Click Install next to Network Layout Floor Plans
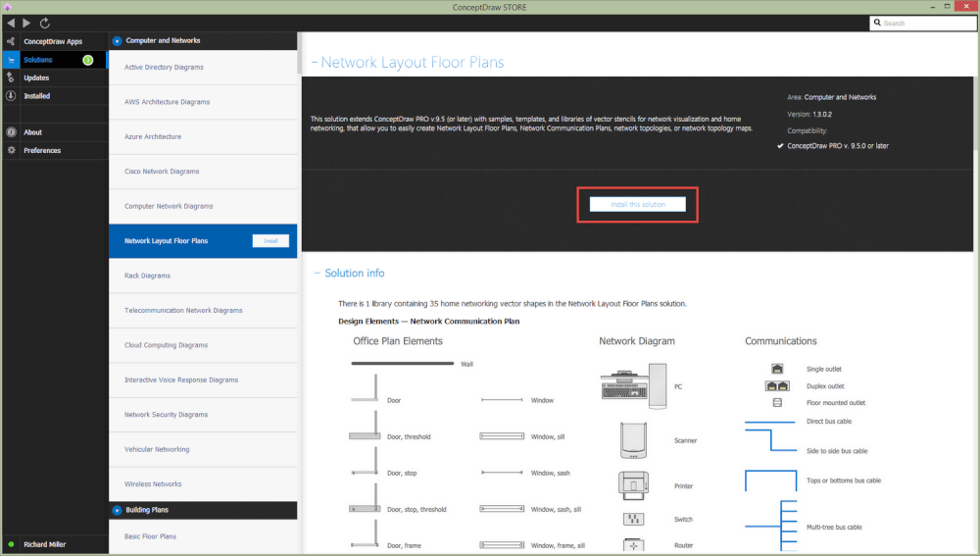Viewport: 980px width, 556px height. (270, 241)
